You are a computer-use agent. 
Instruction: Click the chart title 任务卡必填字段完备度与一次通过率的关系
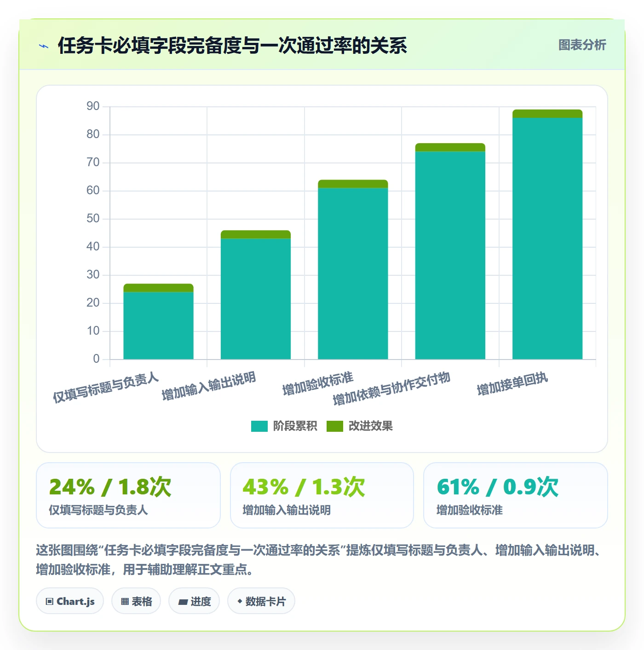click(x=232, y=46)
